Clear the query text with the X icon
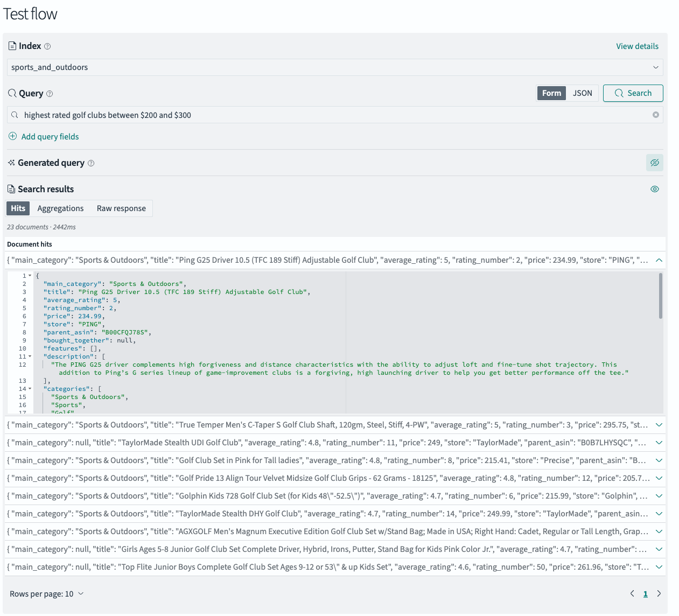 pos(655,115)
